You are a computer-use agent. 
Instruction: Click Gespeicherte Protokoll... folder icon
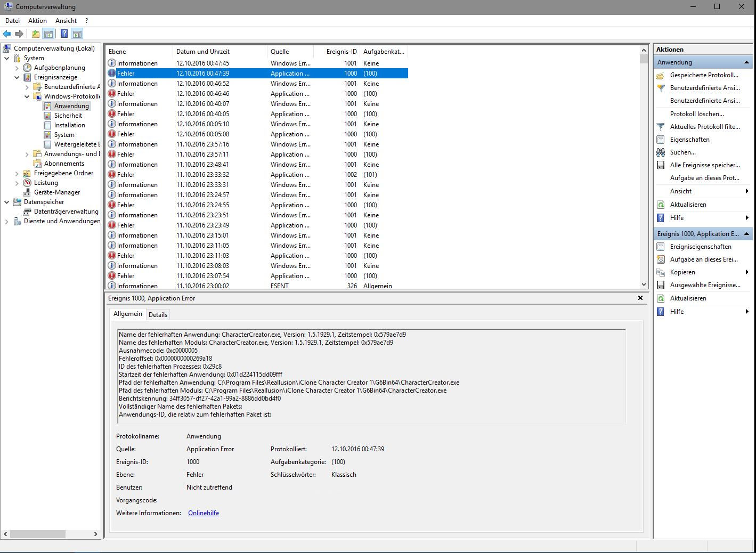click(661, 75)
